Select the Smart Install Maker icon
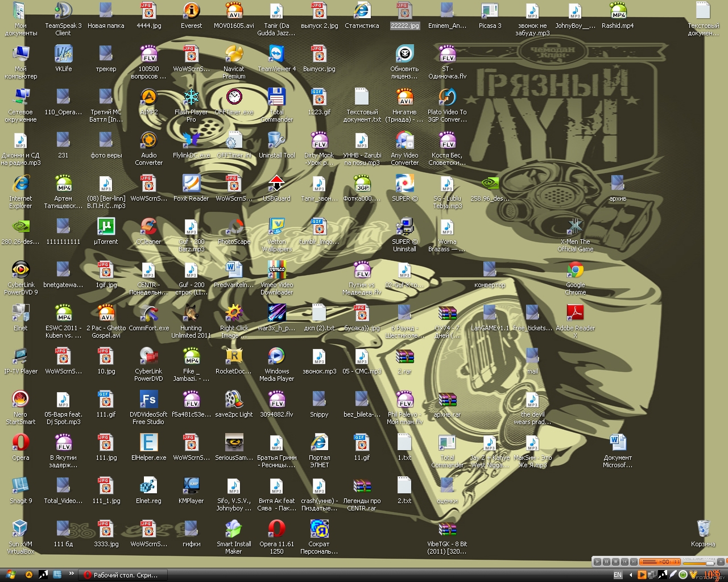Viewport: 728px width, 582px height. coord(234,537)
